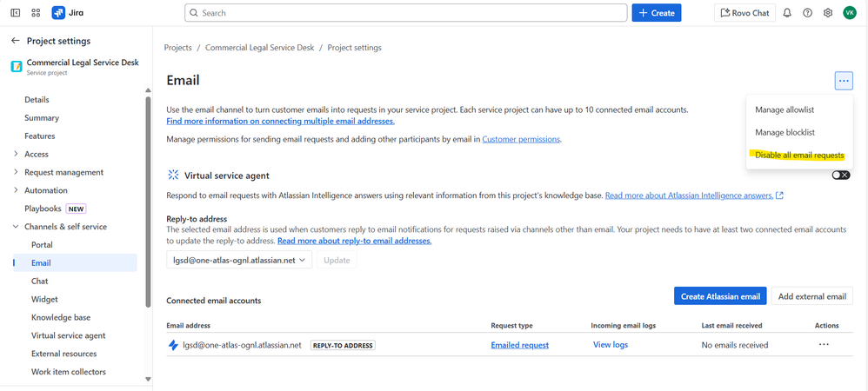Expand the Request management section
868x391 pixels.
[16, 172]
